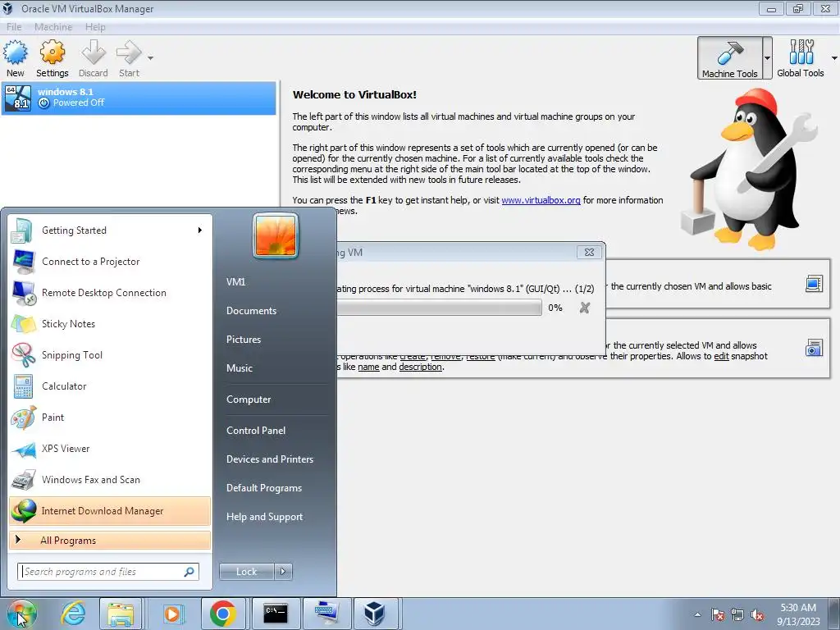Open Command Prompt taskbar icon
The width and height of the screenshot is (840, 630).
[275, 614]
